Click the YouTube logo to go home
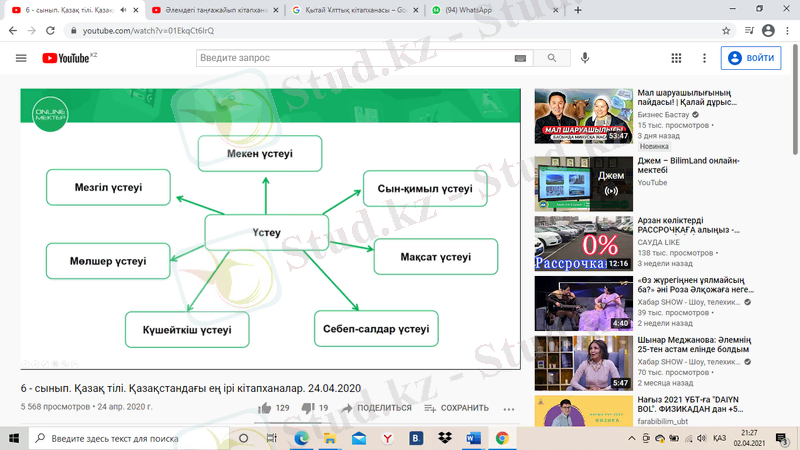The image size is (800, 450). click(66, 58)
